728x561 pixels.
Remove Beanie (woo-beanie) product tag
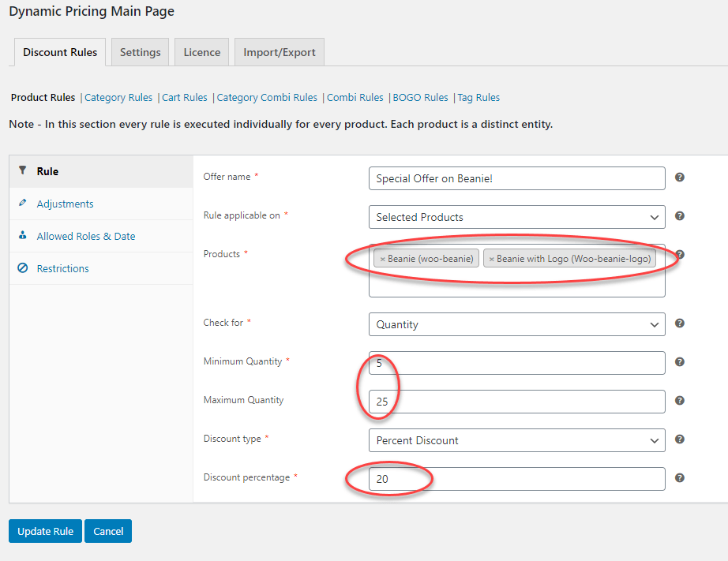383,260
